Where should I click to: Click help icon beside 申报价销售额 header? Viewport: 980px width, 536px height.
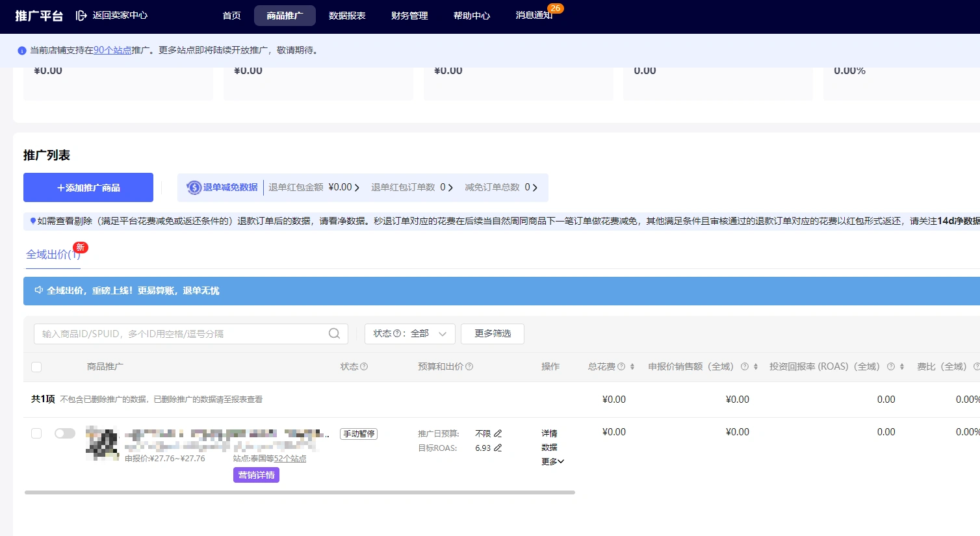[745, 367]
